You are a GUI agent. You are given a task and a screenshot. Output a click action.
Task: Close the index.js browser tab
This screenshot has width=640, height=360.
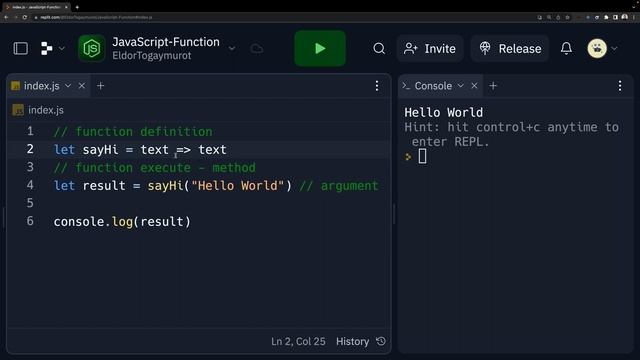coord(66,7)
